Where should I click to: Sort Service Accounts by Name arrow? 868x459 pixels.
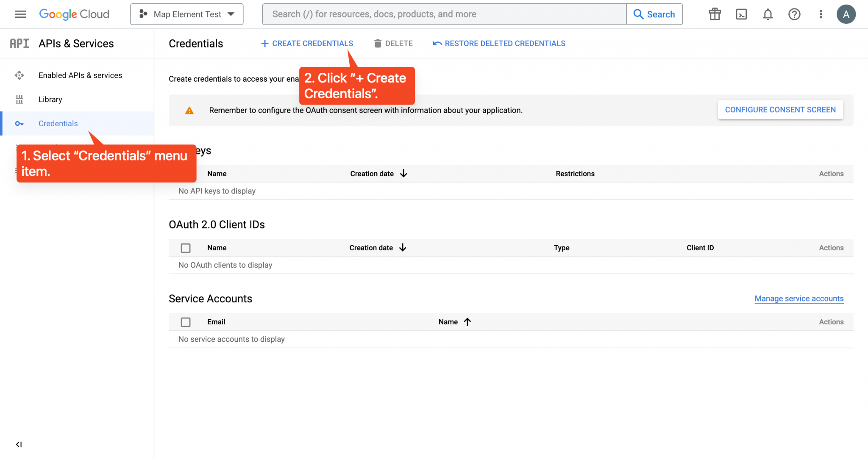point(467,322)
